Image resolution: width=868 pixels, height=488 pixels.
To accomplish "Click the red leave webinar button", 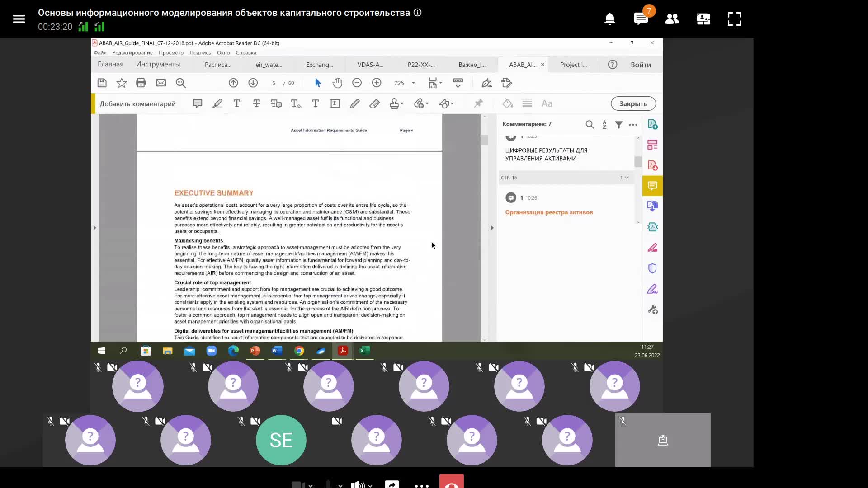I will click(x=451, y=481).
